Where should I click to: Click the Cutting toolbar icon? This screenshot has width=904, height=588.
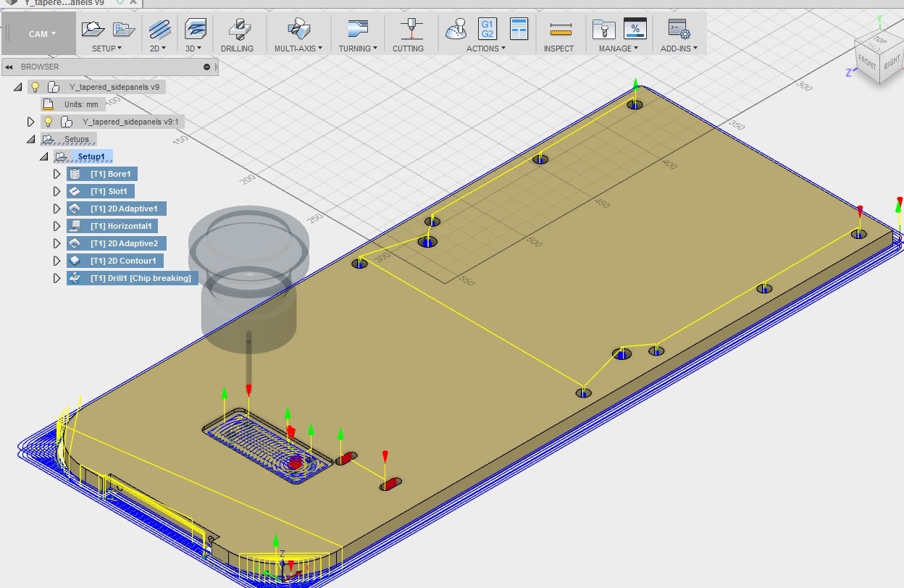[x=408, y=30]
